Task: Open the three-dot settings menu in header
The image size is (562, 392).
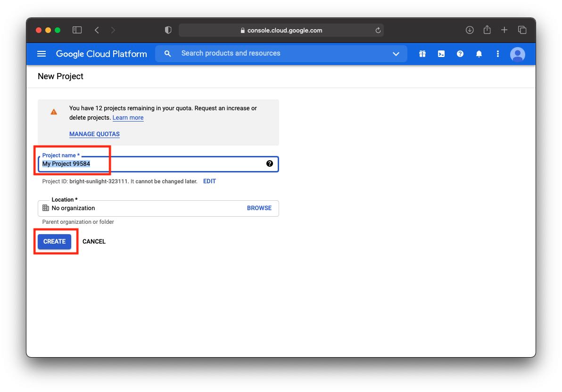Action: tap(497, 54)
